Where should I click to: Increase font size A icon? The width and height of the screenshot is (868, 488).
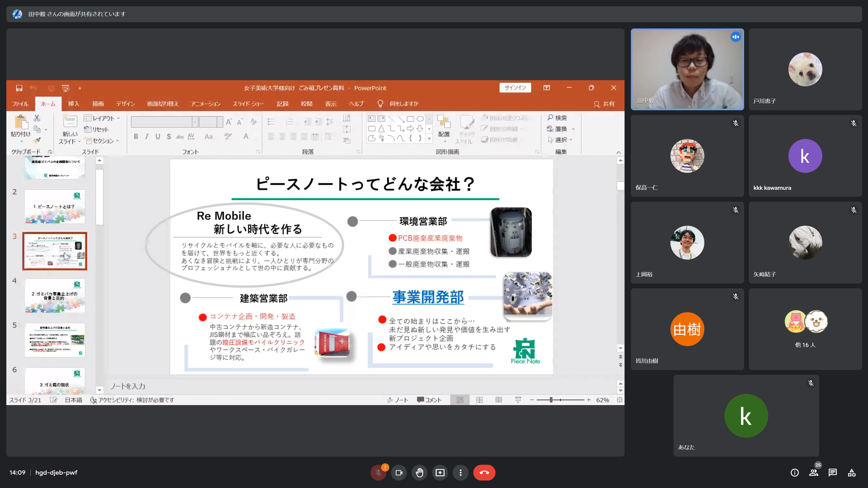pyautogui.click(x=228, y=122)
